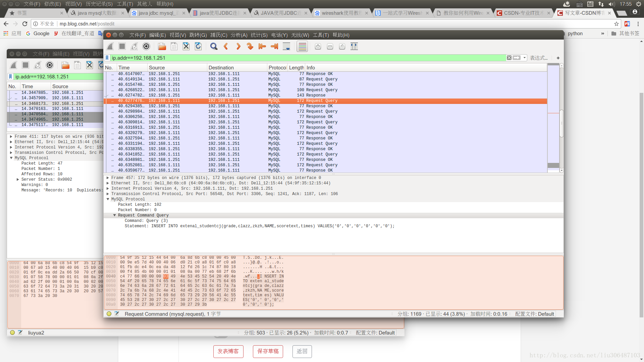Jump to the last packet icon
This screenshot has height=362, width=644.
click(x=274, y=47)
